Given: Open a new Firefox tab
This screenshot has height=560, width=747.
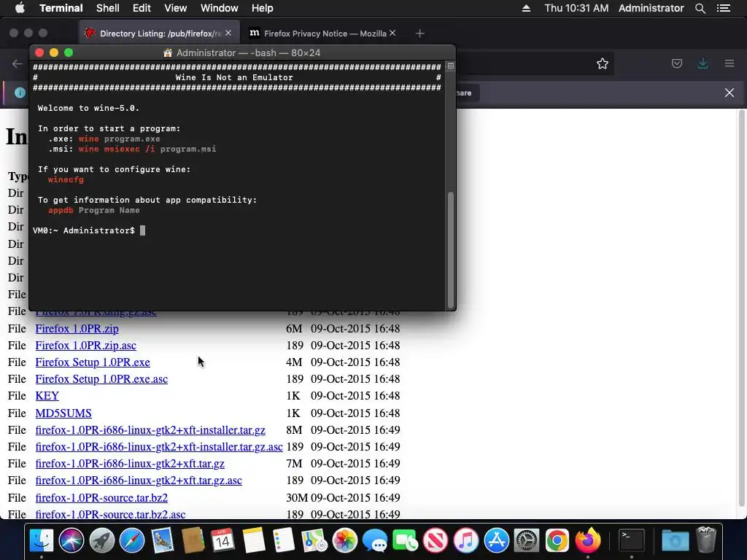Looking at the screenshot, I should (419, 34).
